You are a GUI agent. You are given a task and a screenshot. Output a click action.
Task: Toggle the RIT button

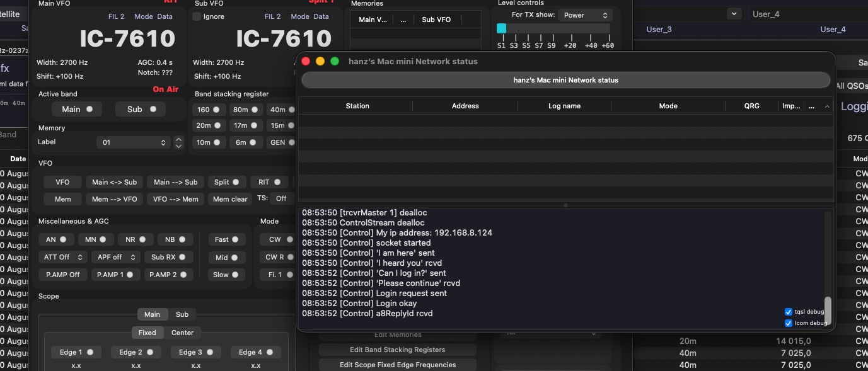click(269, 182)
